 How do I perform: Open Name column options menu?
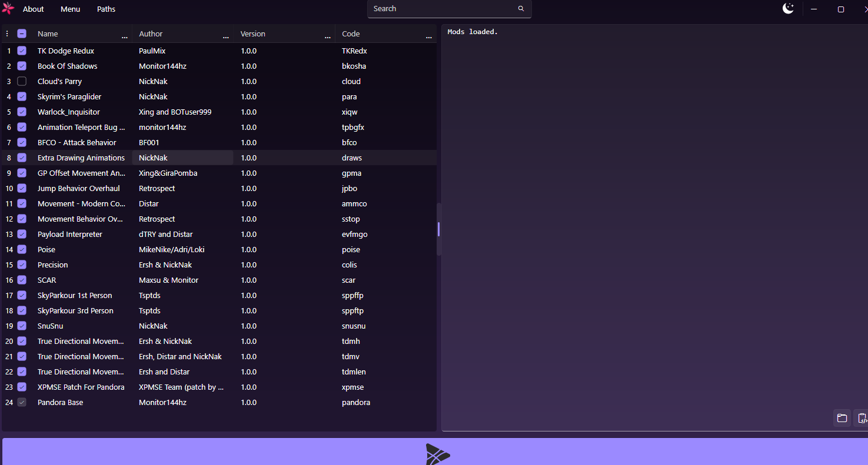pyautogui.click(x=125, y=38)
